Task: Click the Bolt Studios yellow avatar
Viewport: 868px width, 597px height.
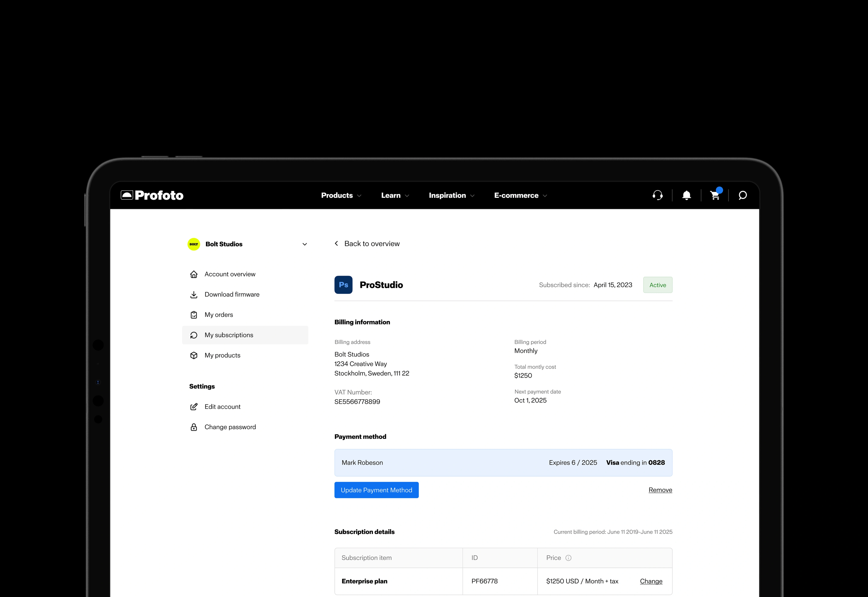Action: click(194, 244)
